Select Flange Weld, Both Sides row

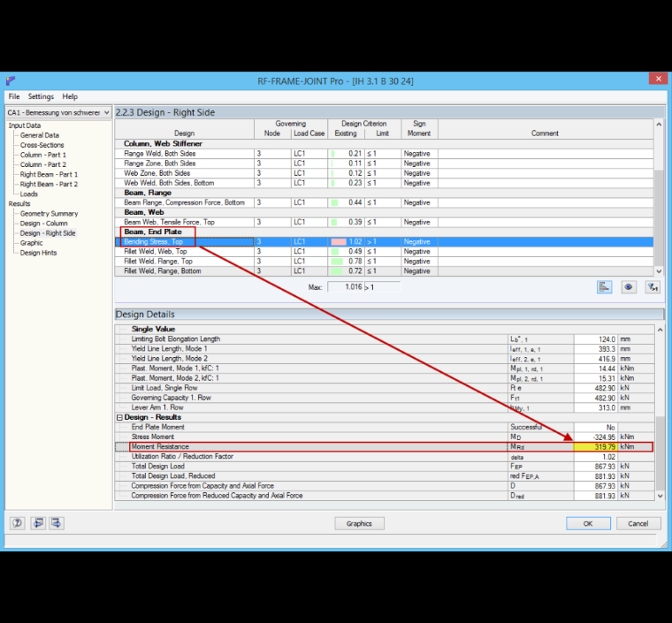click(384, 153)
